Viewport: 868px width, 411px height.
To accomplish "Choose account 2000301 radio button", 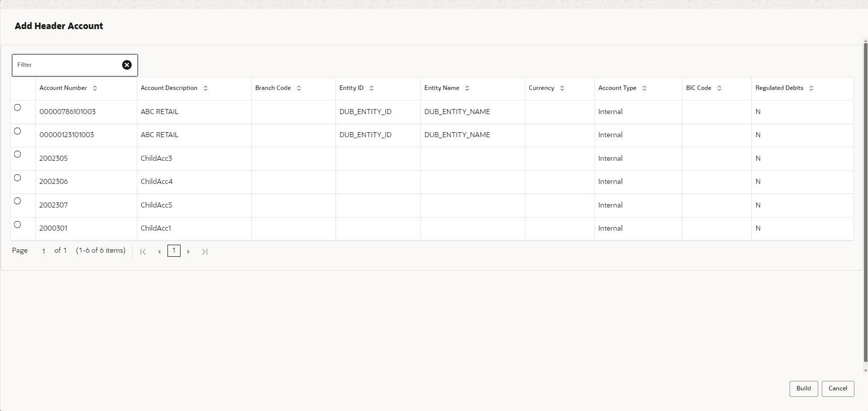I will tap(18, 225).
